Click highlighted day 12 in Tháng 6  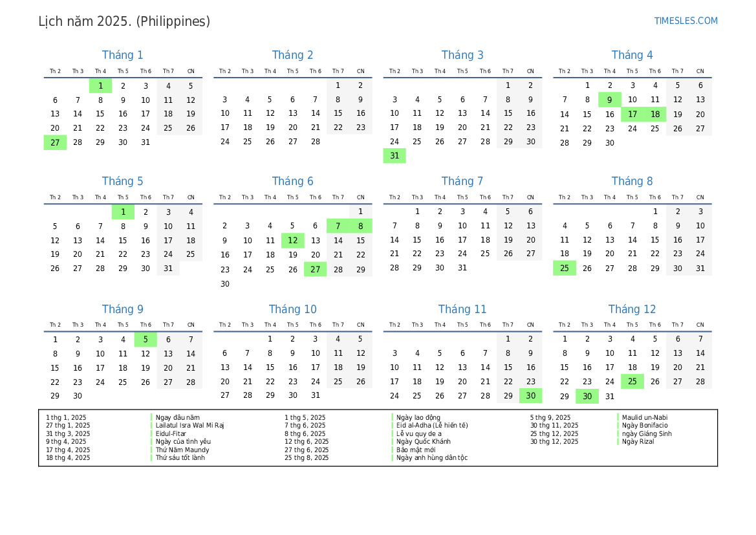pyautogui.click(x=292, y=241)
